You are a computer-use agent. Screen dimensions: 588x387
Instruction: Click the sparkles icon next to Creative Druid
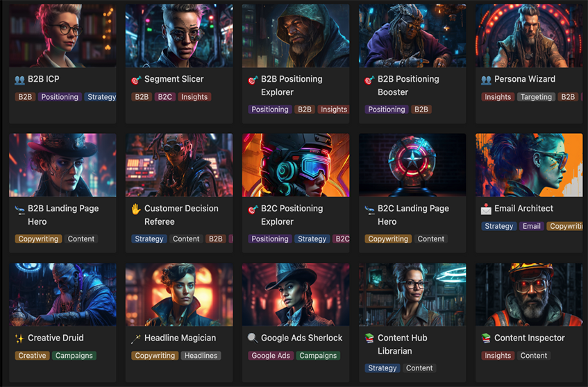[19, 338]
